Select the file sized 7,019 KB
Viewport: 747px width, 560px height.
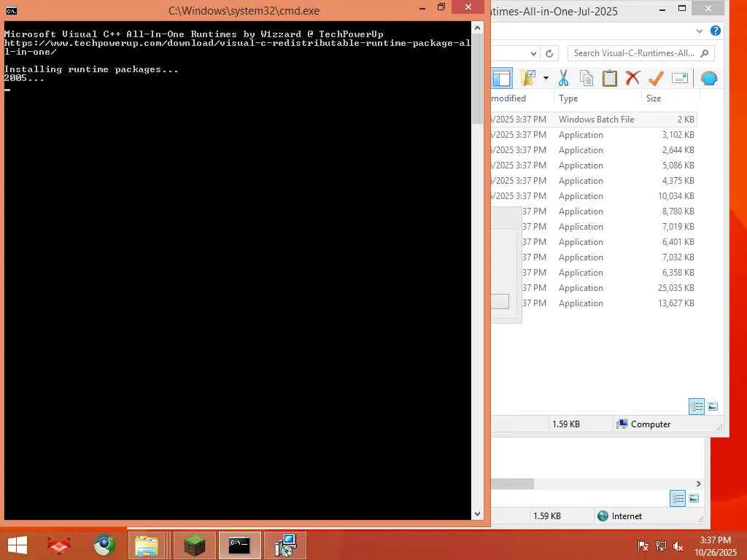(x=609, y=227)
